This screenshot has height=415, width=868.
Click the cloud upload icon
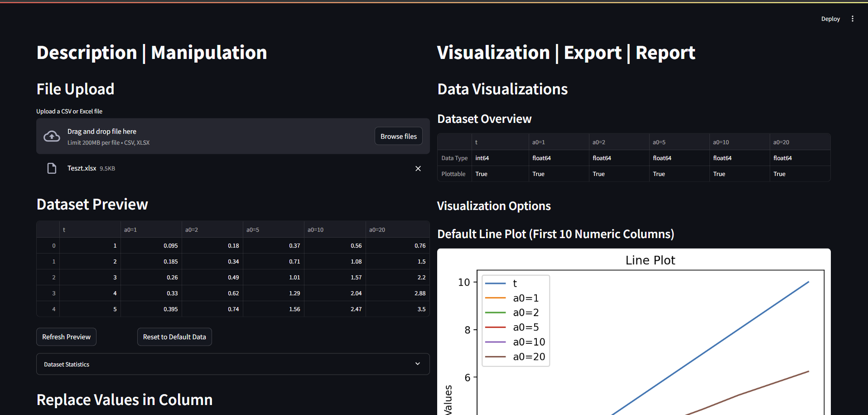pyautogui.click(x=52, y=136)
